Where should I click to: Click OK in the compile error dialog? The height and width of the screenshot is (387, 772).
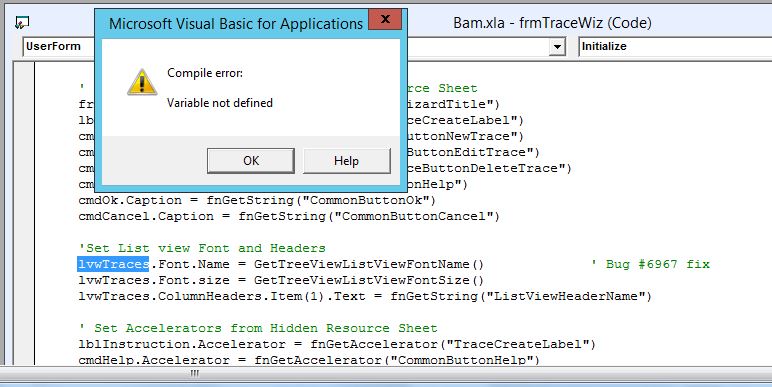[x=251, y=161]
